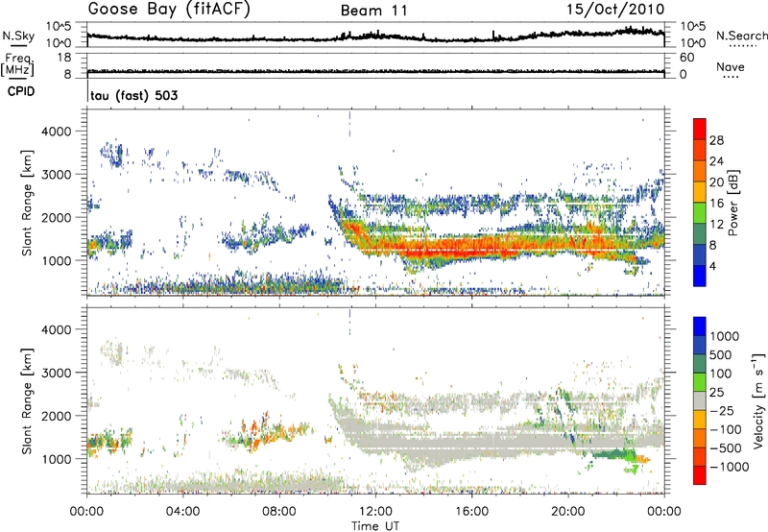Click the sky noise trace in the top panel
768x532 pixels.
click(375, 36)
